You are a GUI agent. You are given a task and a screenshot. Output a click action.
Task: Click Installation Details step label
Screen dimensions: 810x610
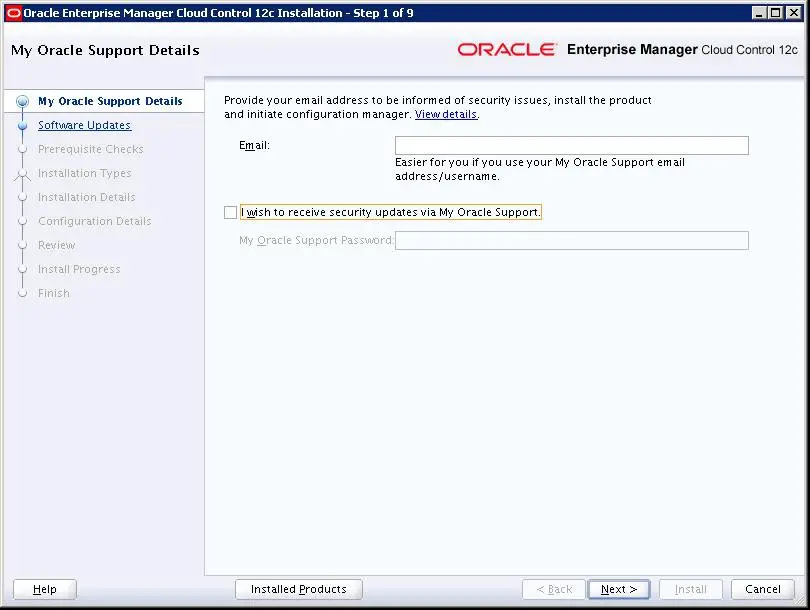tap(87, 197)
